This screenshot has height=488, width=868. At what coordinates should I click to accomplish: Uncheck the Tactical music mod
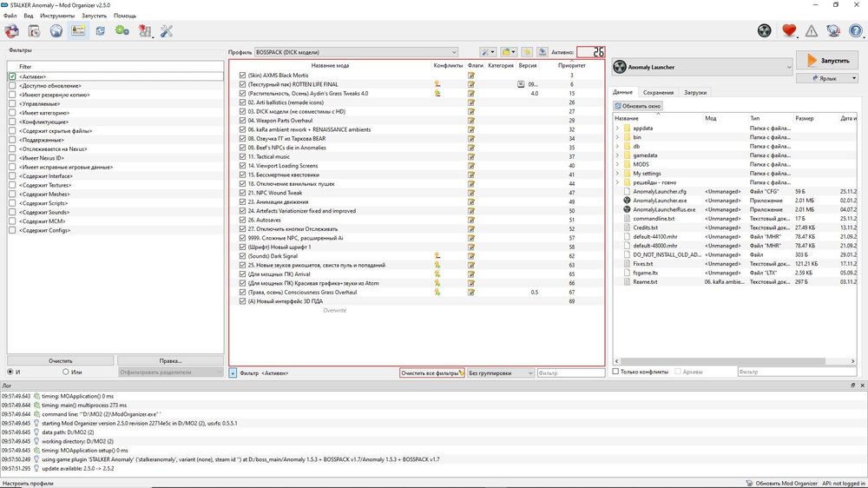(243, 156)
